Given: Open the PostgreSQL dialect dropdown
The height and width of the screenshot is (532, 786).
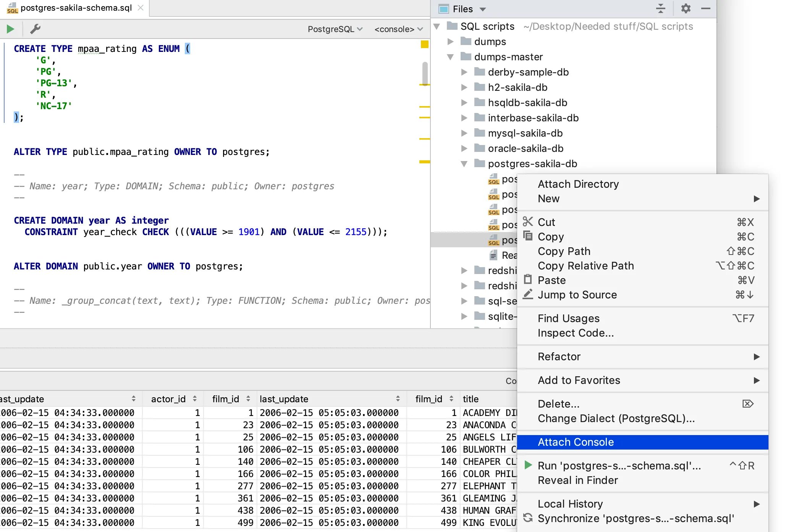Looking at the screenshot, I should (335, 29).
